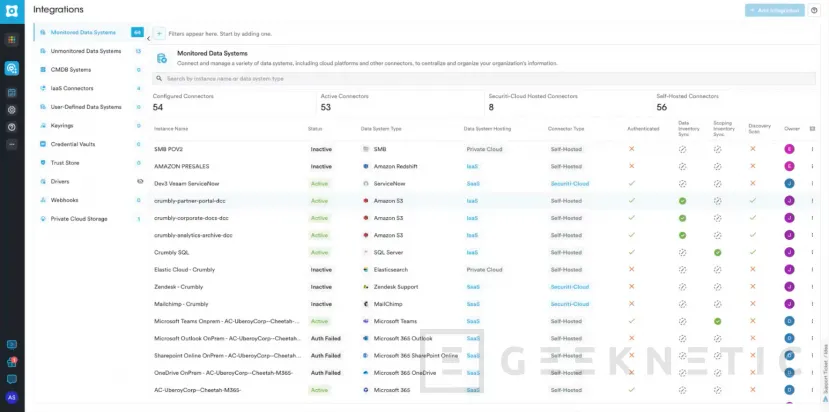Click Private Cloud hosting for Elastic Cloud - Crumbly
Image resolution: width=829 pixels, height=412 pixels.
click(x=484, y=270)
